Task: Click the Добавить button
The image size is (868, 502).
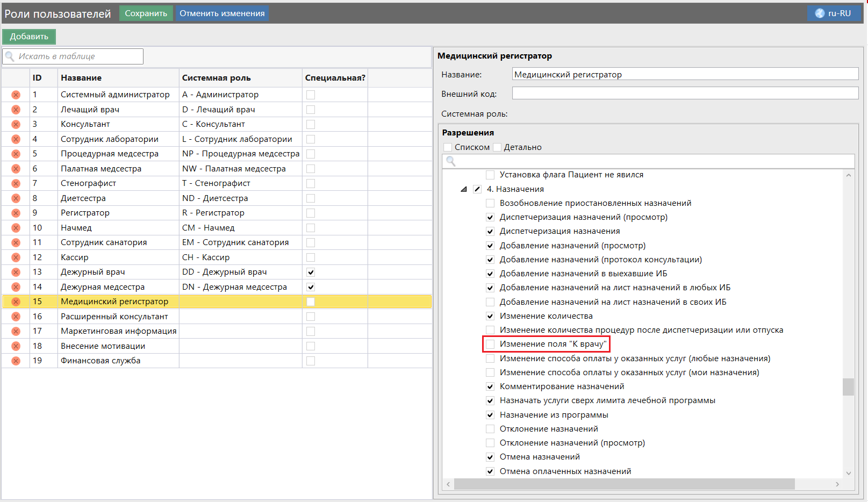Action: pos(29,37)
